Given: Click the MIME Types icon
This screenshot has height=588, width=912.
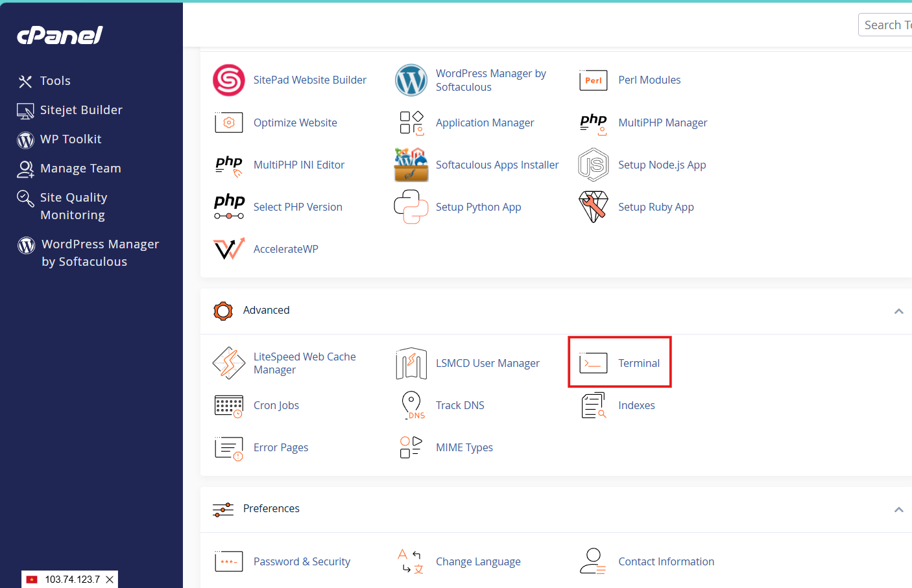Looking at the screenshot, I should coord(411,447).
